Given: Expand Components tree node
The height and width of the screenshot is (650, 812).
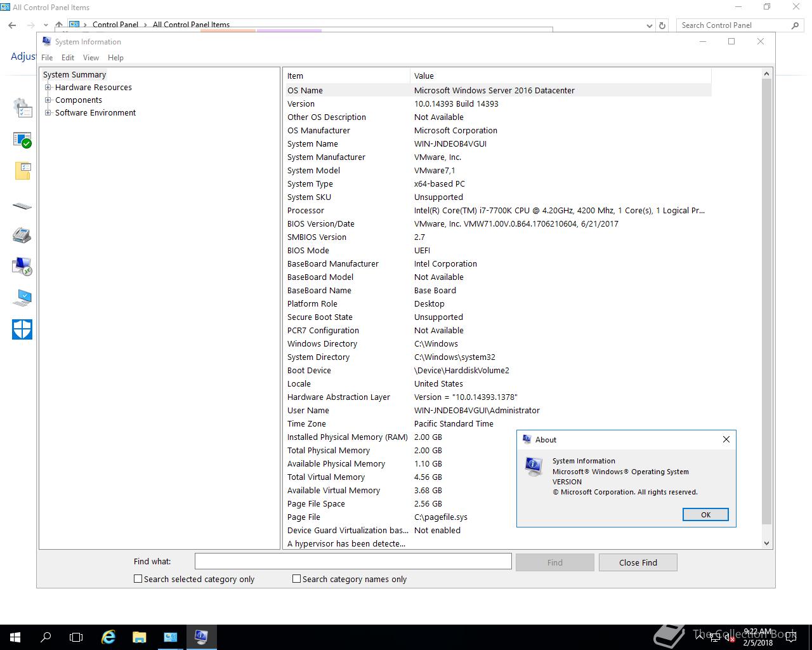Looking at the screenshot, I should [48, 100].
